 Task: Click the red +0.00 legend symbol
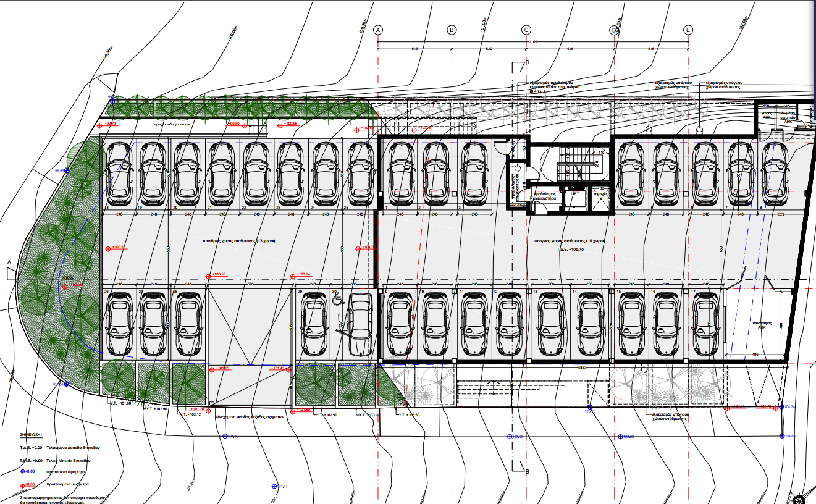(x=23, y=485)
